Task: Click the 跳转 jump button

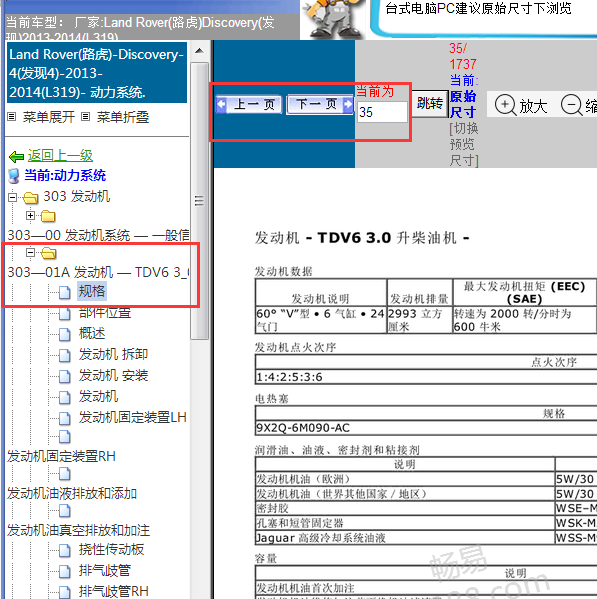Action: [x=430, y=104]
